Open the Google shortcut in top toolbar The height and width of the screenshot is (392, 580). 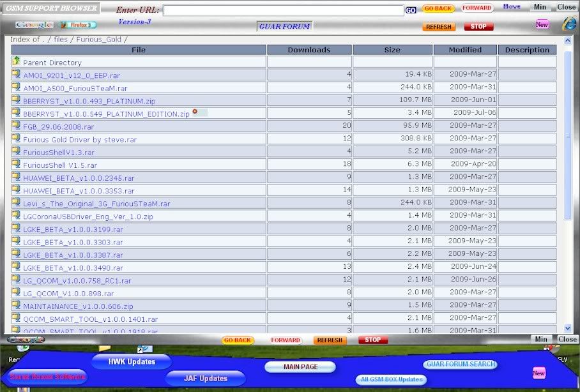[x=34, y=25]
